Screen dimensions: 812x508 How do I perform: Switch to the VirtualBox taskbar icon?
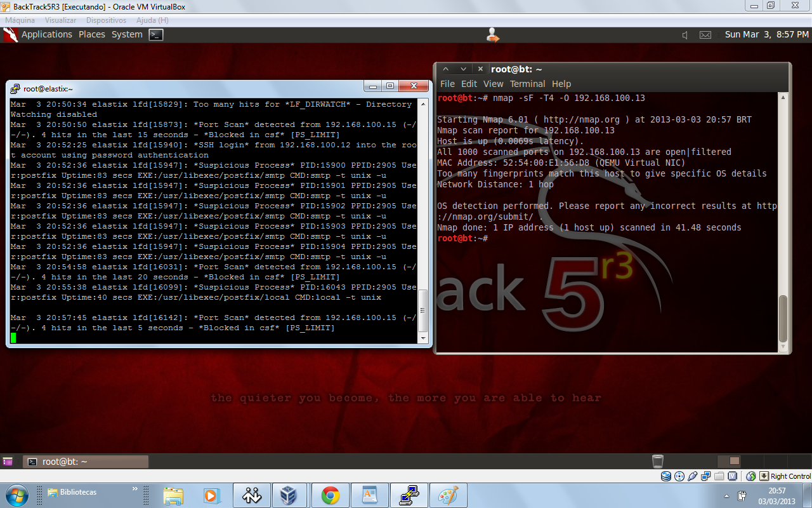[x=289, y=496]
